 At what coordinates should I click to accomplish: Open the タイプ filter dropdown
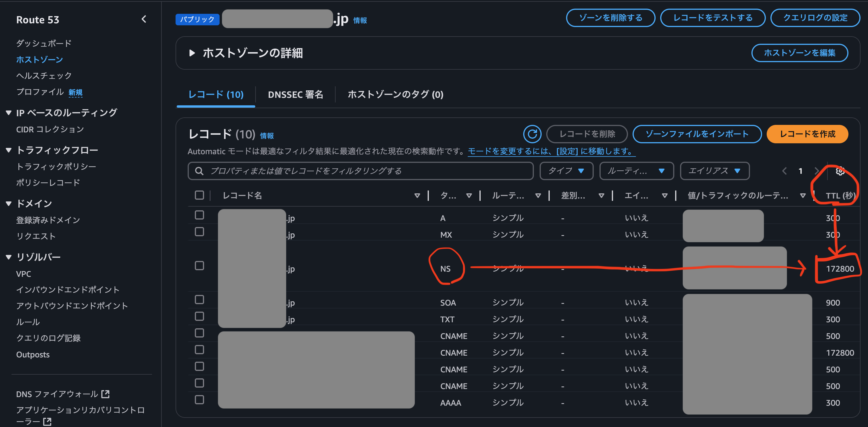tap(566, 171)
